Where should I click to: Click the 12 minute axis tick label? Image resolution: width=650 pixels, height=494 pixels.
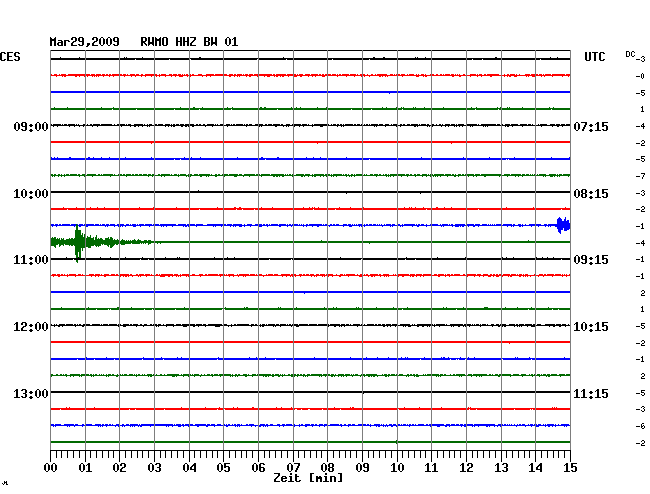466,467
